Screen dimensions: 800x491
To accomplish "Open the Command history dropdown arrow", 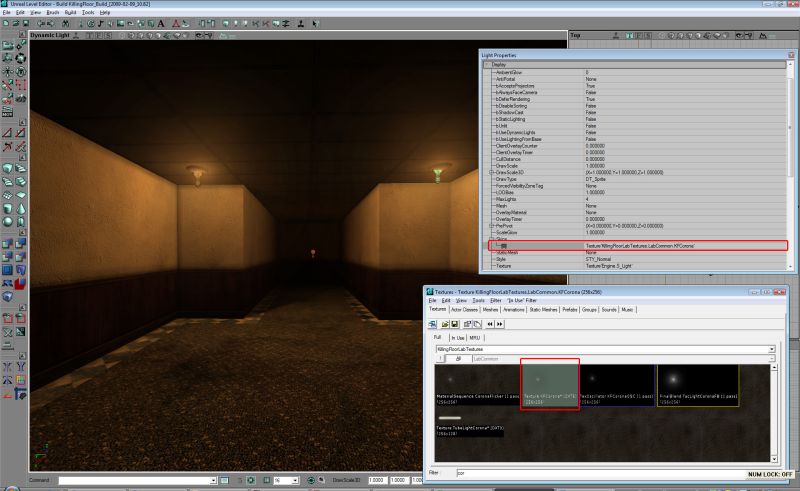I will [x=213, y=480].
